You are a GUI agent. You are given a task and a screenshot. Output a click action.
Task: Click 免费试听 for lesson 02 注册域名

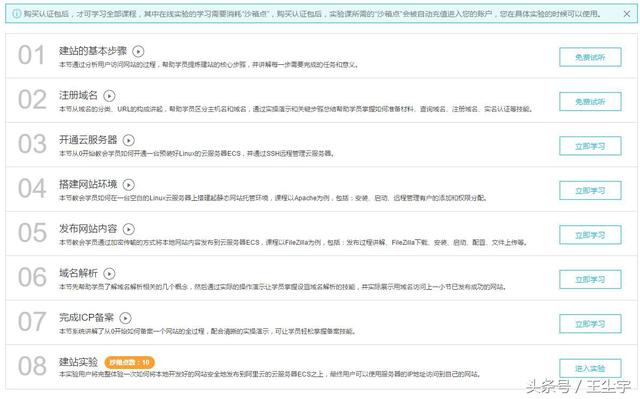[590, 102]
